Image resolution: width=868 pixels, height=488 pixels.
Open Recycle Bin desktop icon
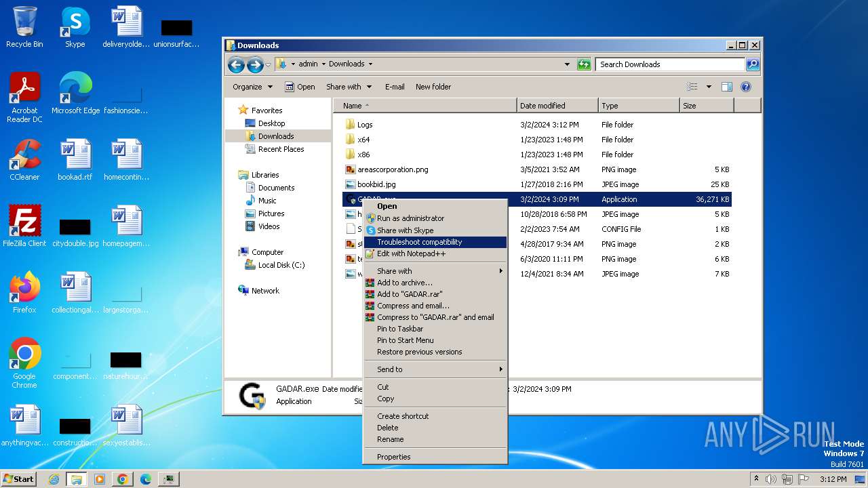24,28
